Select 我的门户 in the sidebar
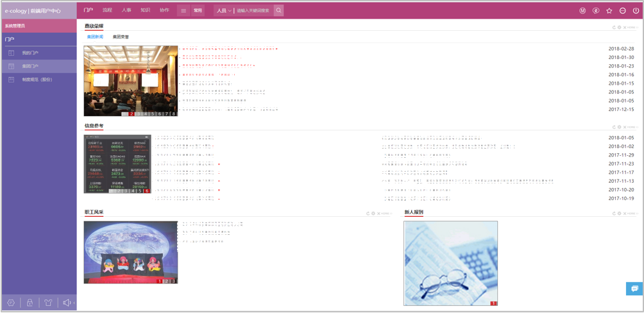Image resolution: width=644 pixels, height=313 pixels. (x=39, y=53)
